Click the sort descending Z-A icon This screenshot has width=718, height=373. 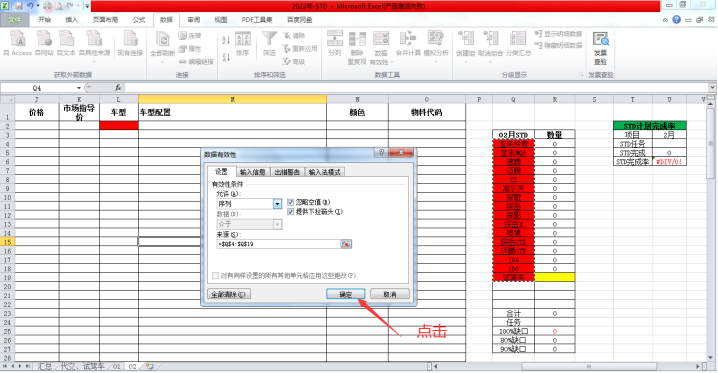(x=226, y=57)
